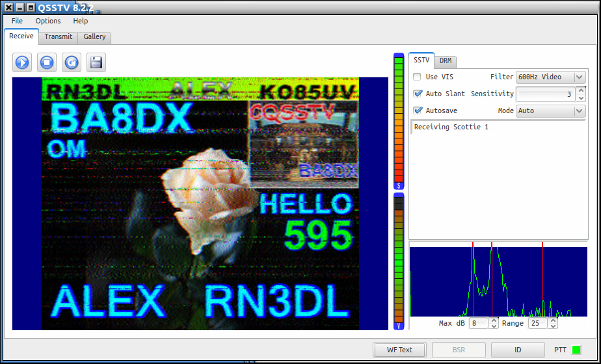This screenshot has height=364, width=601.
Task: Save image with the floppy disk icon
Action: point(96,62)
